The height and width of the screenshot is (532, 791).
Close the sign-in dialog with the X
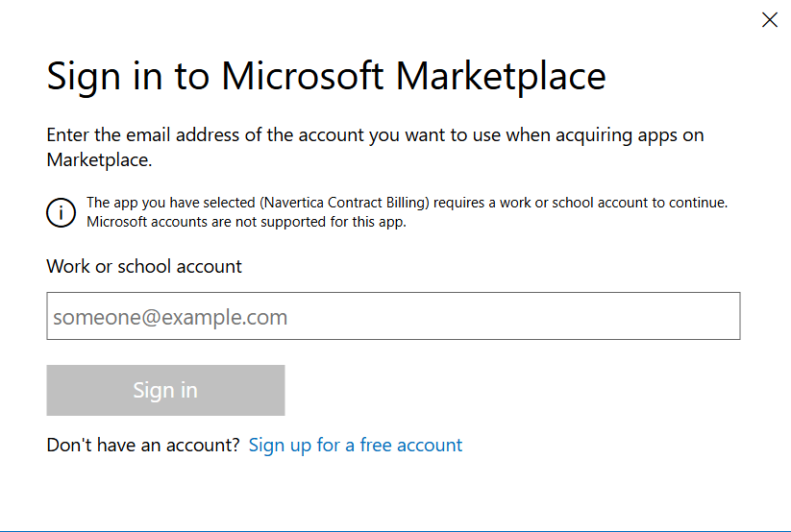tap(770, 20)
